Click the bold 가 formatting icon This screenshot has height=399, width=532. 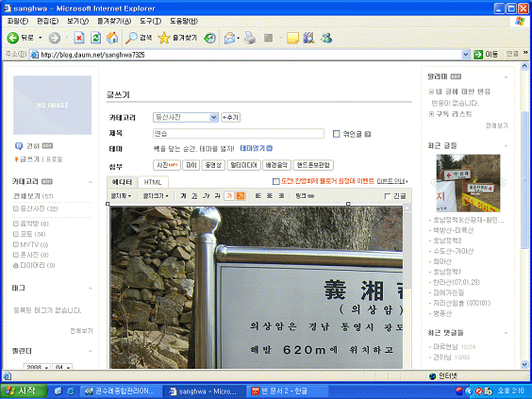click(x=184, y=196)
